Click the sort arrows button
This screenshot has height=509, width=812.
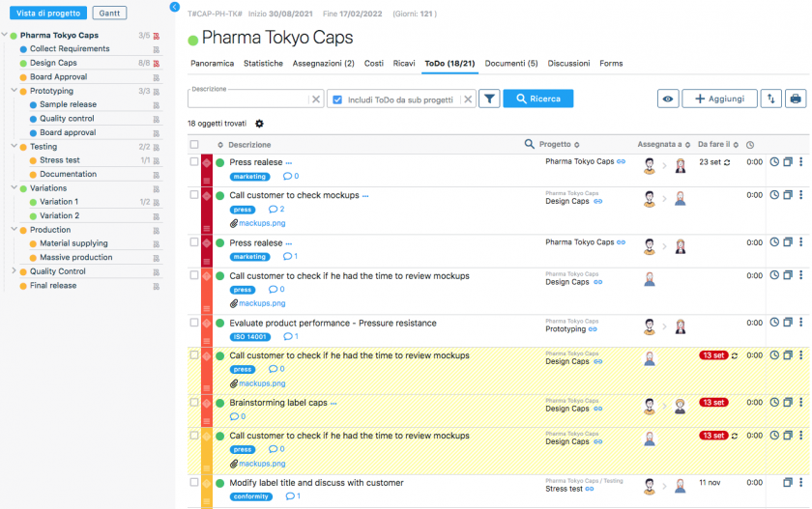(771, 99)
